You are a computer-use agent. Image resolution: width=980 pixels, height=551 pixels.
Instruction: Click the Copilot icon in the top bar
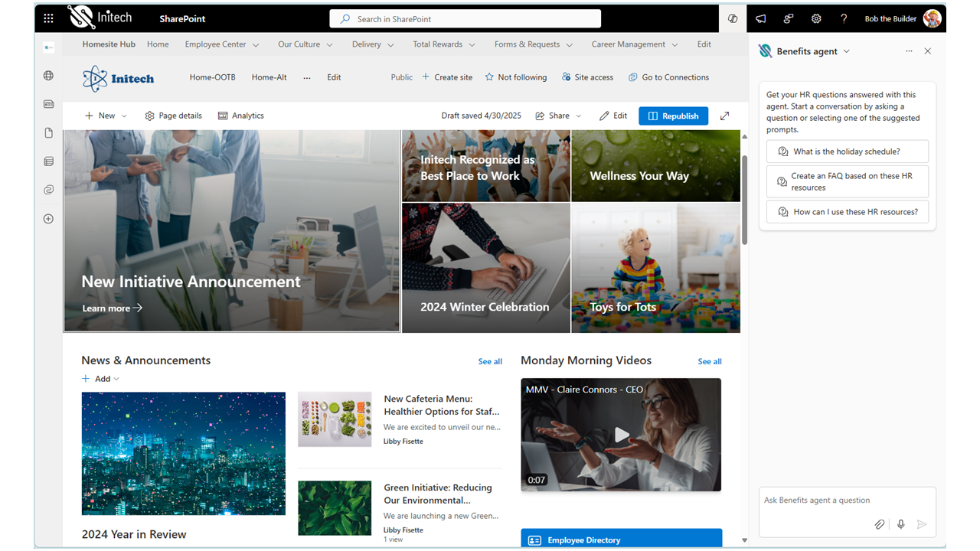(733, 18)
